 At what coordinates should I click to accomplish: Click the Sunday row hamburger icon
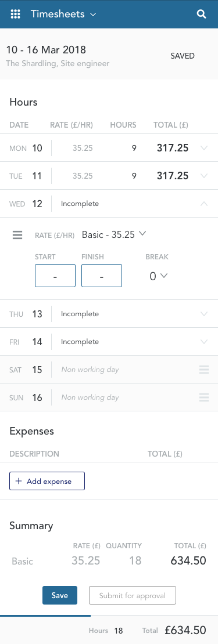(x=204, y=397)
